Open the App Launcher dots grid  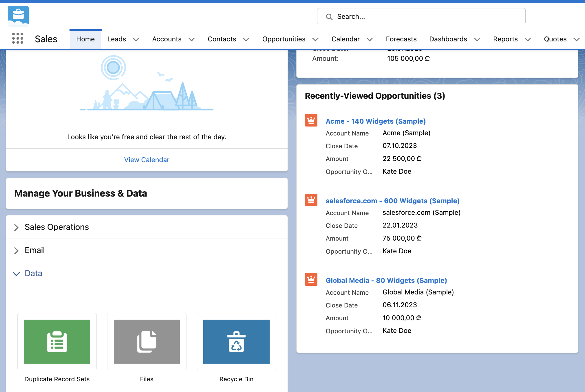click(x=18, y=38)
